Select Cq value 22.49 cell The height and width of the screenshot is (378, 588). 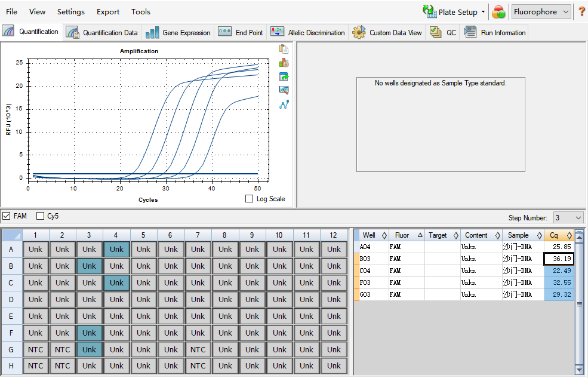click(559, 271)
